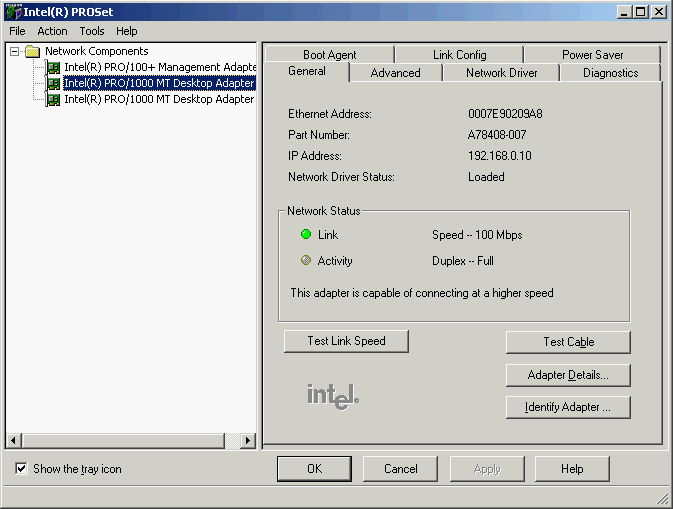673x509 pixels.
Task: Click the highlighted PRO/1000 MT adapter card icon
Action: click(x=53, y=83)
